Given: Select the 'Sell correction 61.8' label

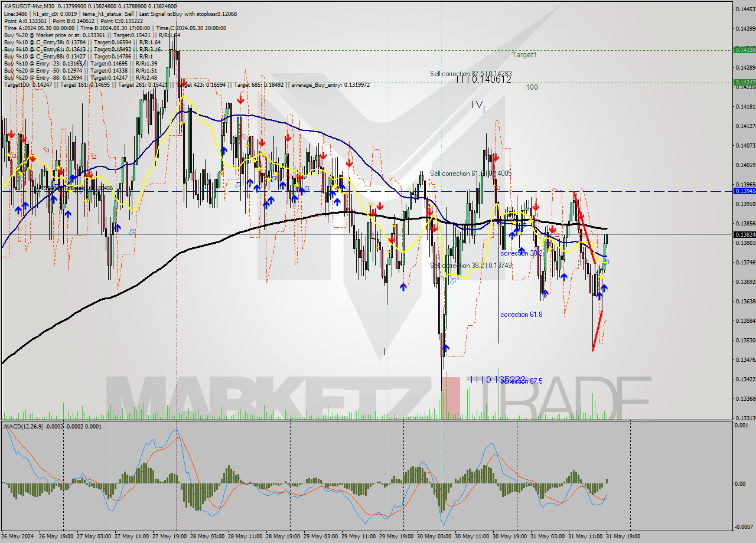Looking at the screenshot, I should [471, 174].
